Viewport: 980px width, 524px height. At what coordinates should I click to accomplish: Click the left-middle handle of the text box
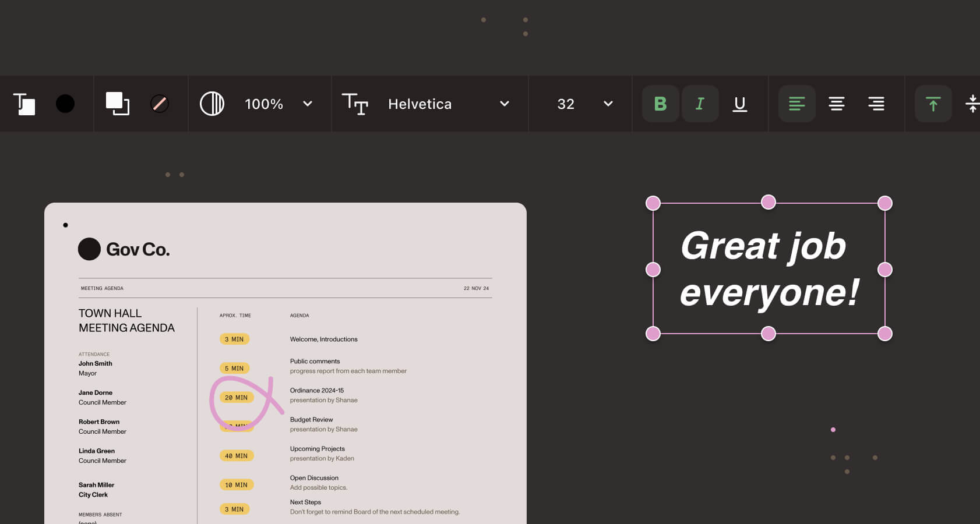tap(653, 270)
